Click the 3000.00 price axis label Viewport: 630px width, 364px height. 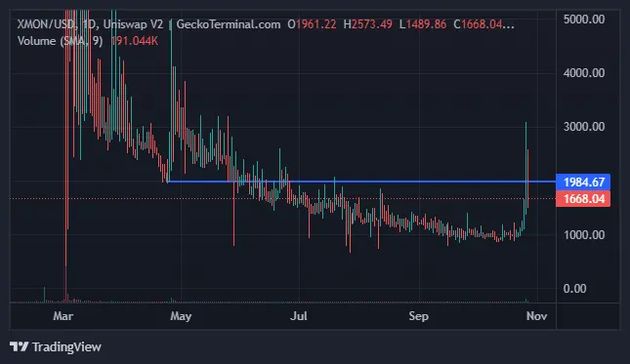(584, 127)
